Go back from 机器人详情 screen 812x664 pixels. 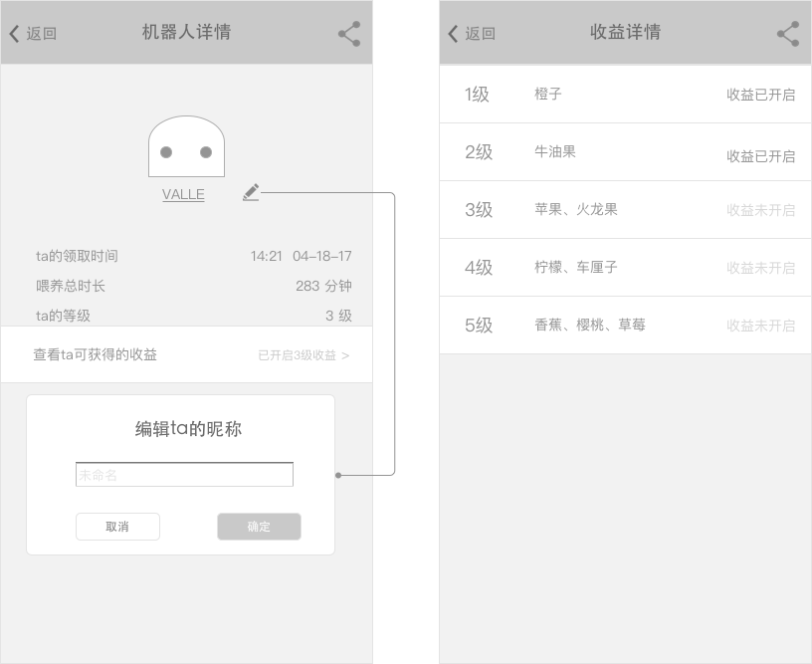click(33, 34)
